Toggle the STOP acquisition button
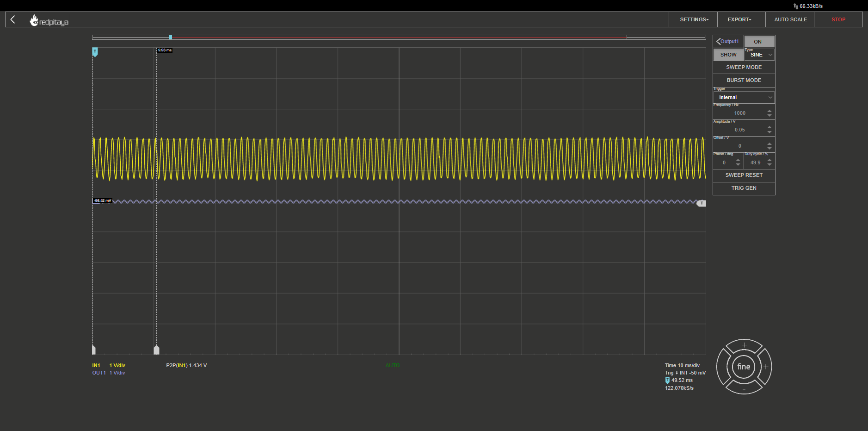The height and width of the screenshot is (431, 868). pyautogui.click(x=838, y=19)
